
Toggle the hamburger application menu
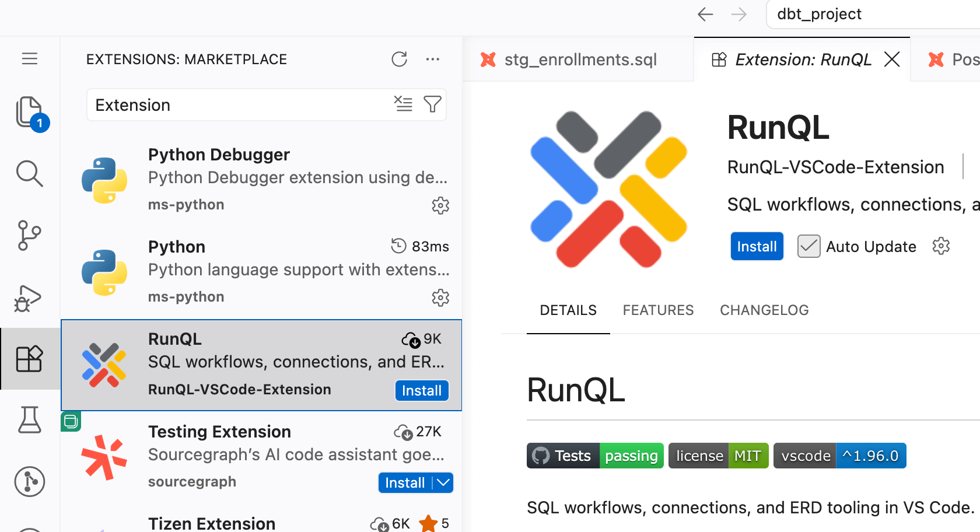point(30,59)
